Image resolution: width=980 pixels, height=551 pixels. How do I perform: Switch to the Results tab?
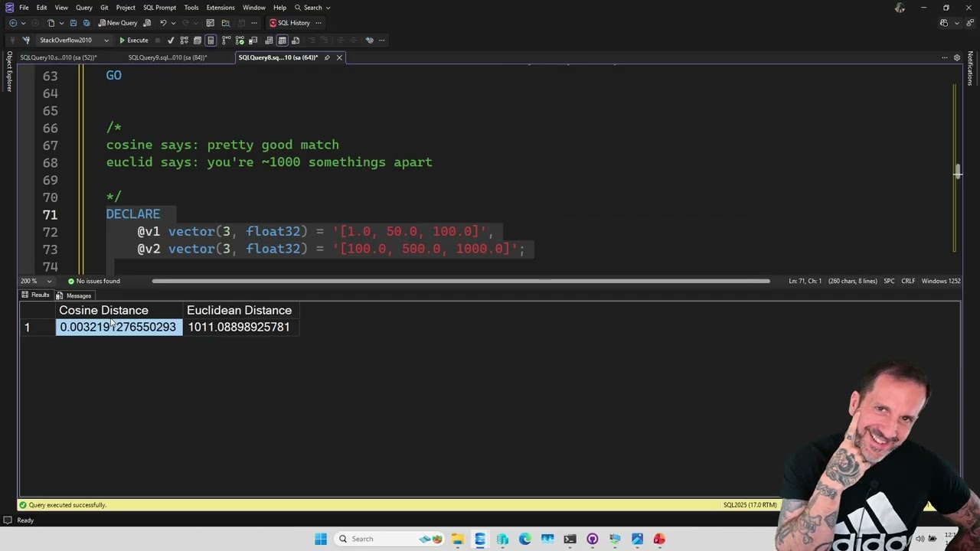pos(35,295)
